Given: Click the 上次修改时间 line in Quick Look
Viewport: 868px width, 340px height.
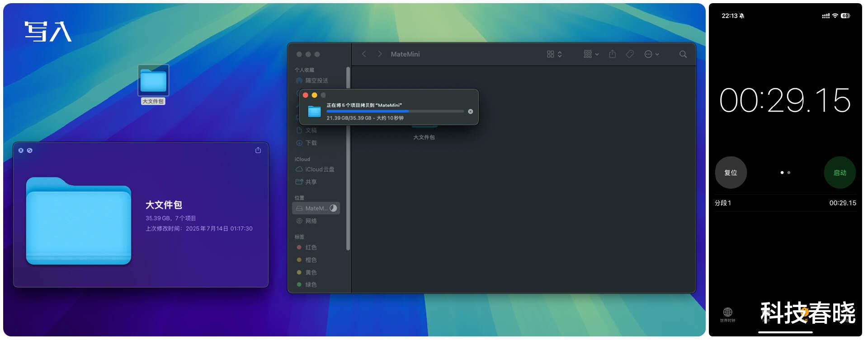Looking at the screenshot, I should [x=199, y=229].
